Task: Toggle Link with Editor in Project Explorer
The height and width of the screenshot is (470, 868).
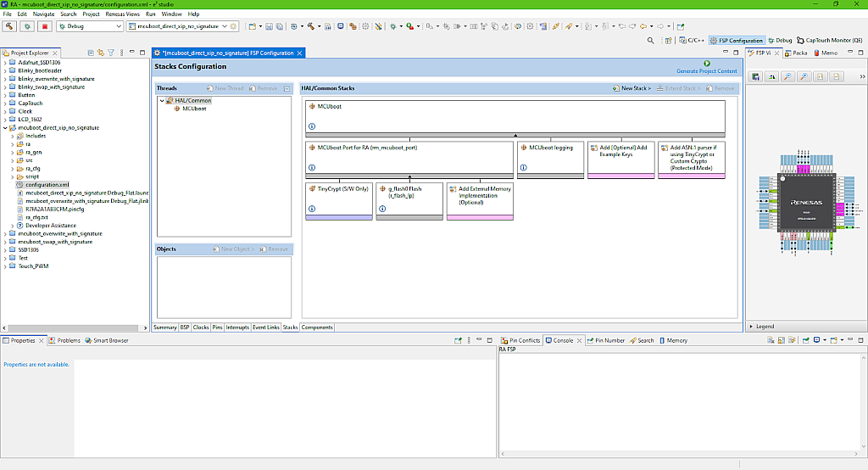Action: (x=99, y=53)
